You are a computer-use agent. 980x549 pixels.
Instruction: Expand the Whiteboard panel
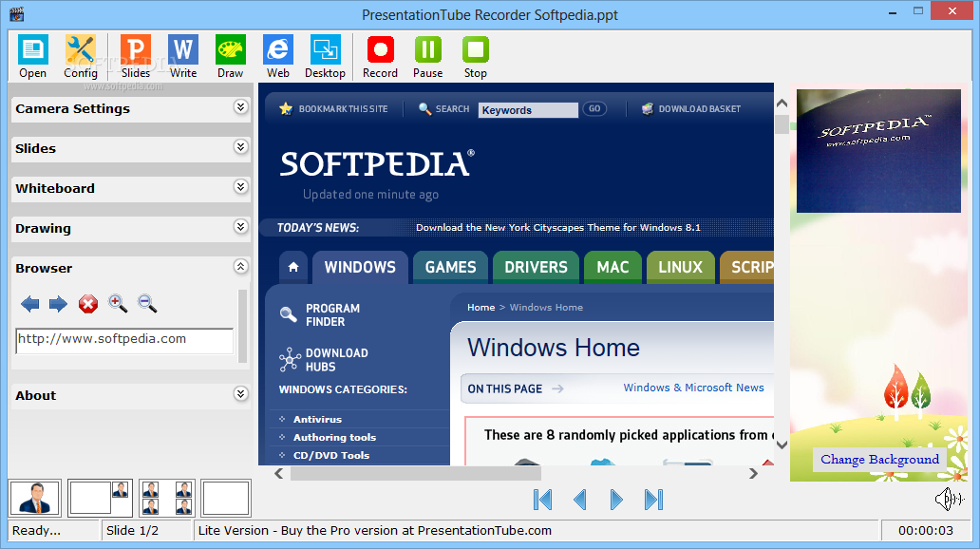(x=240, y=187)
